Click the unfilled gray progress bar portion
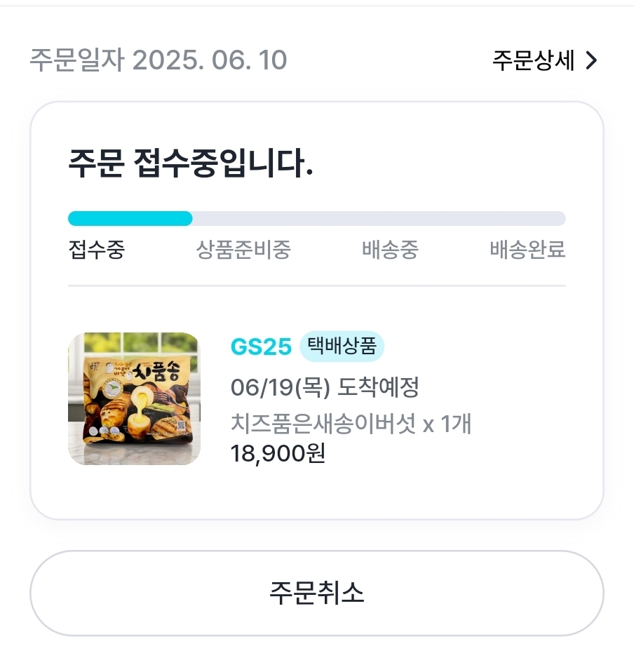Viewport: 634px width, 672px height. tap(379, 219)
